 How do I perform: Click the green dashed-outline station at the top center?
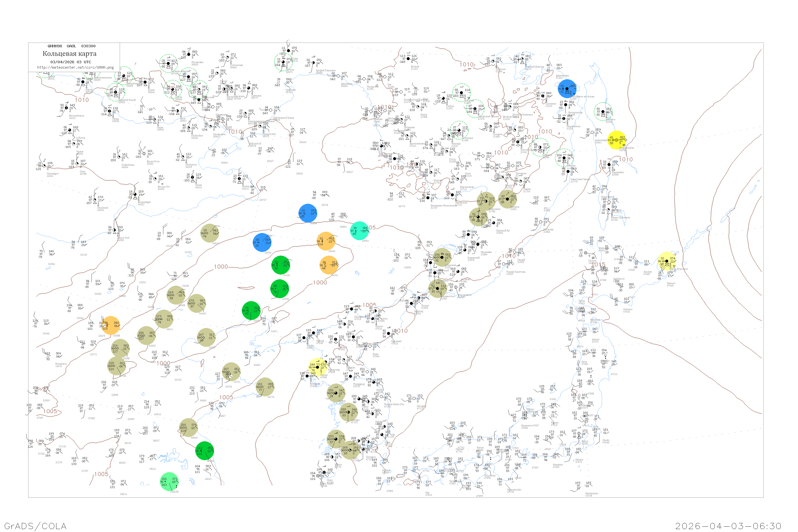[283, 62]
